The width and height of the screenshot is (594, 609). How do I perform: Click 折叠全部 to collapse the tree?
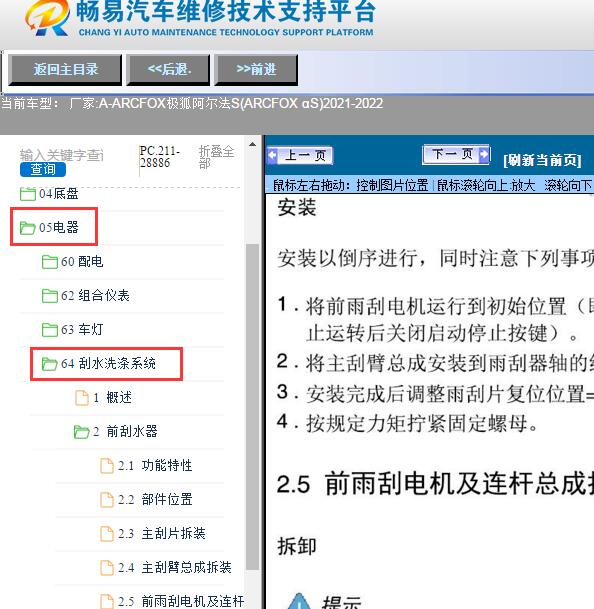point(216,157)
